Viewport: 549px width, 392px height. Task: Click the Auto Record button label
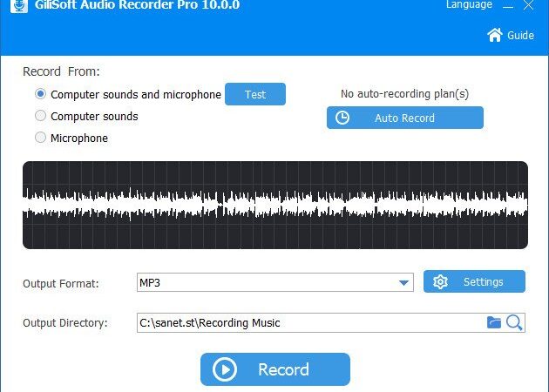coord(404,118)
